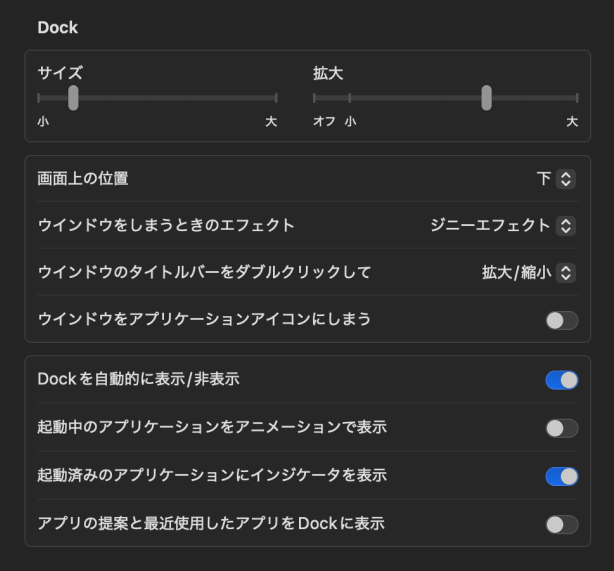The height and width of the screenshot is (571, 614).
Task: Open the 画面上の位置 popup showing 下
Action: 556,179
